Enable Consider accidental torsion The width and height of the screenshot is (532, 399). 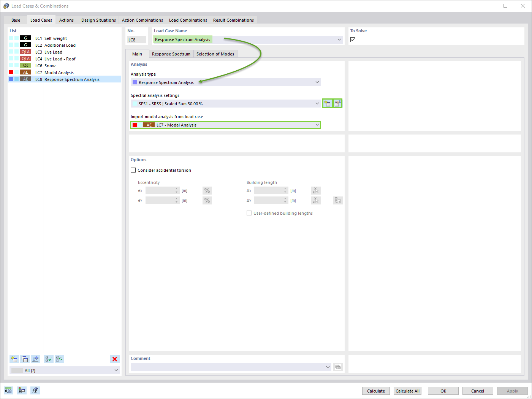(133, 170)
